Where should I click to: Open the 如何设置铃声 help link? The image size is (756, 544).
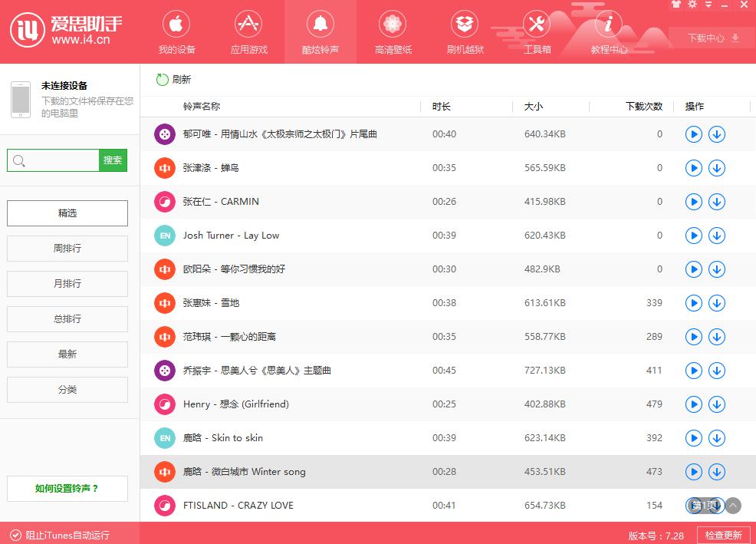[67, 489]
